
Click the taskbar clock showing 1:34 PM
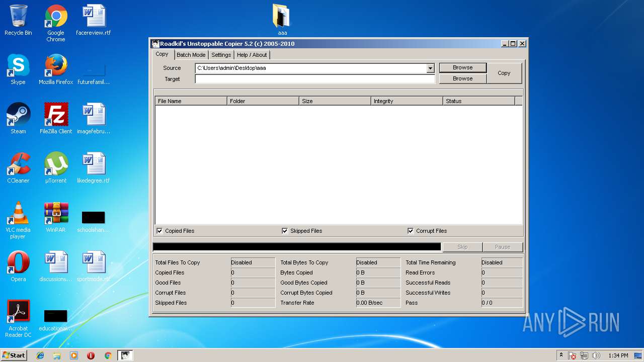(x=618, y=355)
